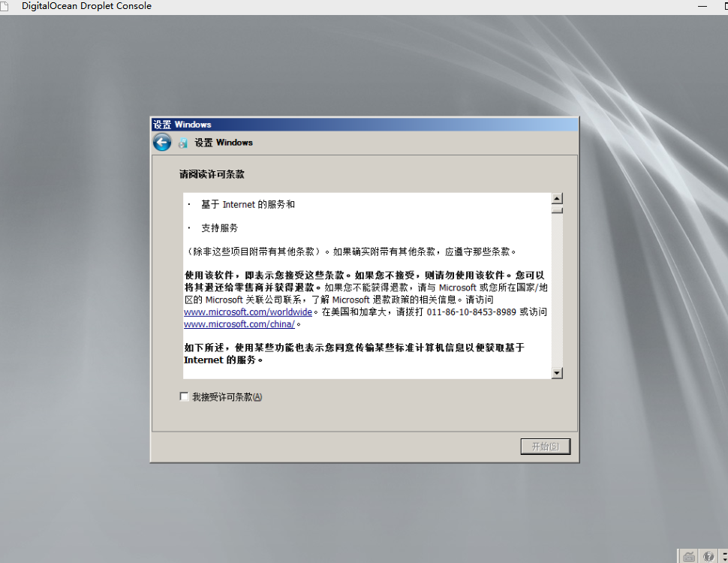Click the DigitalOcean Droplet Console title text

pos(86,6)
